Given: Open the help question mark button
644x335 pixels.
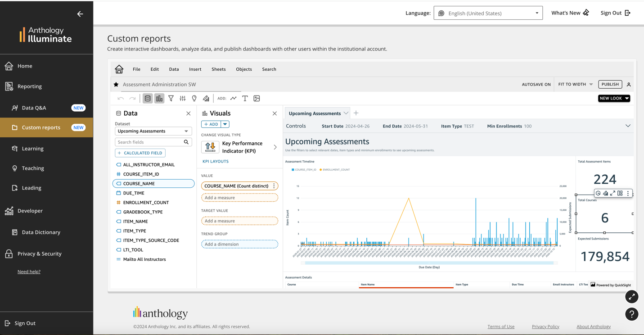Looking at the screenshot, I should (x=632, y=314).
